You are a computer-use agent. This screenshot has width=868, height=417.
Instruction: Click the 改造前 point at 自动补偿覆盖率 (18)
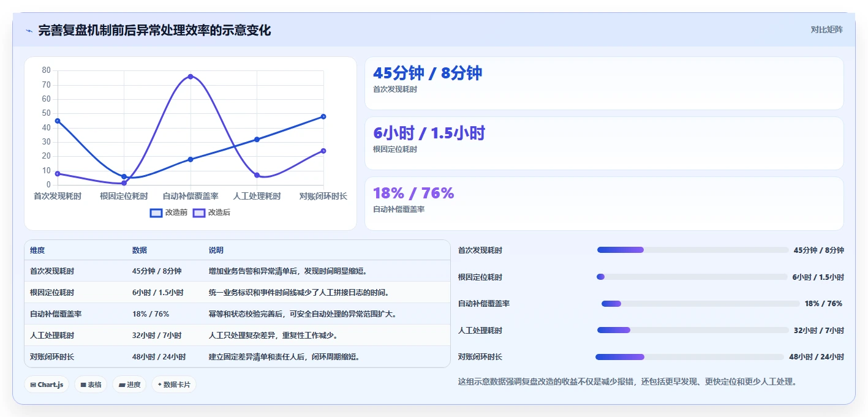(191, 159)
